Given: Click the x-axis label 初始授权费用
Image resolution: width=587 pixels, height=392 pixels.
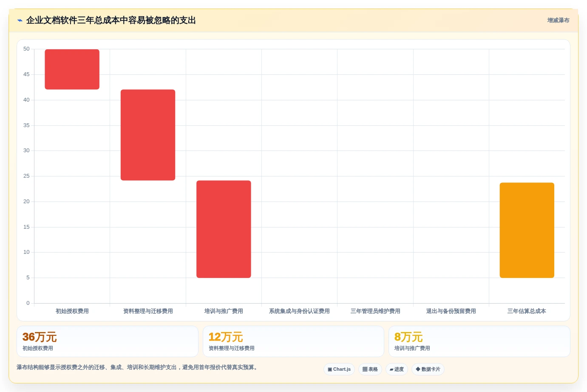Looking at the screenshot, I should (72, 311).
